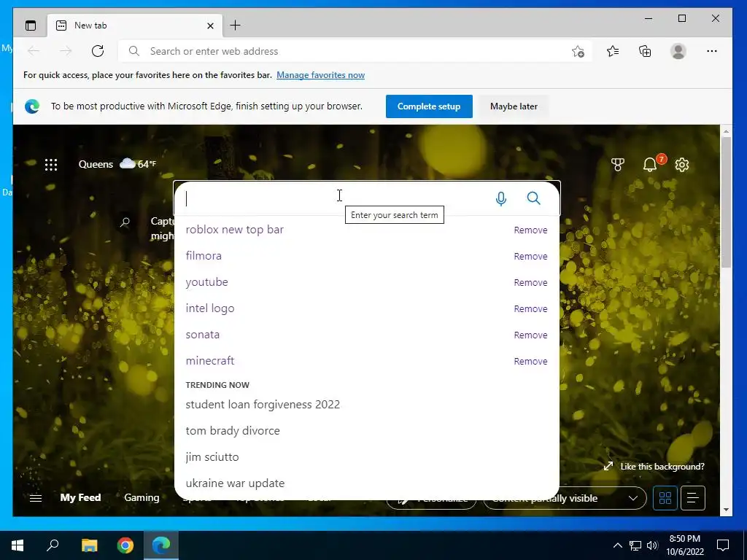
Task: Open network status tray icon
Action: point(635,545)
